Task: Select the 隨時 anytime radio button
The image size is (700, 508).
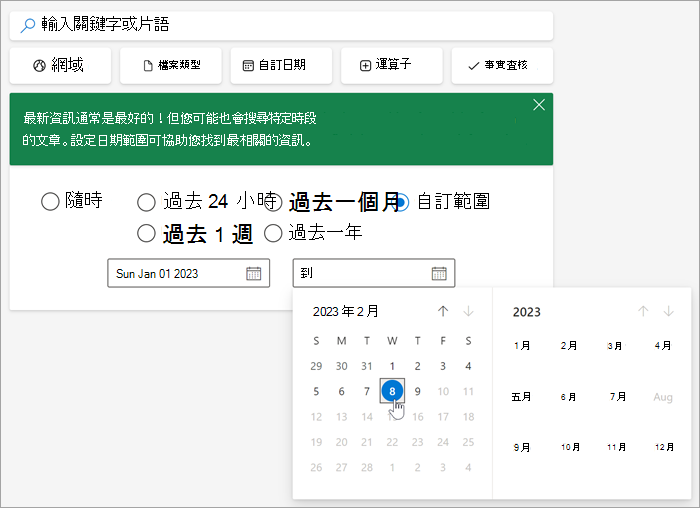Action: [x=50, y=201]
